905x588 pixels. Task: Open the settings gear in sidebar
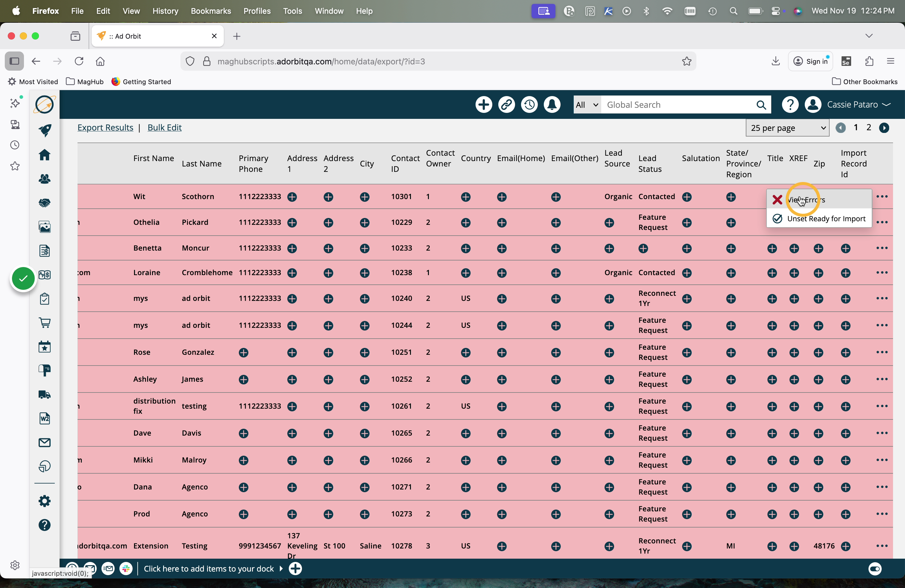point(45,501)
